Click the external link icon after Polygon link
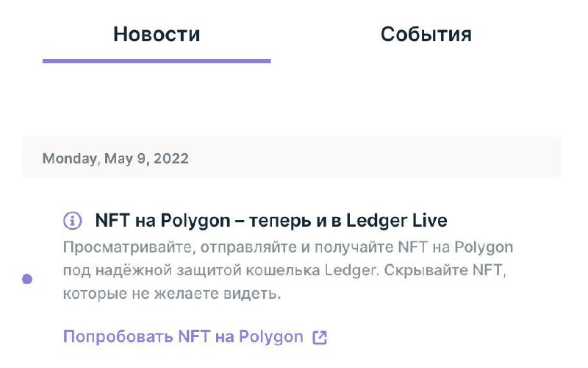This screenshot has height=368, width=588. 320,337
